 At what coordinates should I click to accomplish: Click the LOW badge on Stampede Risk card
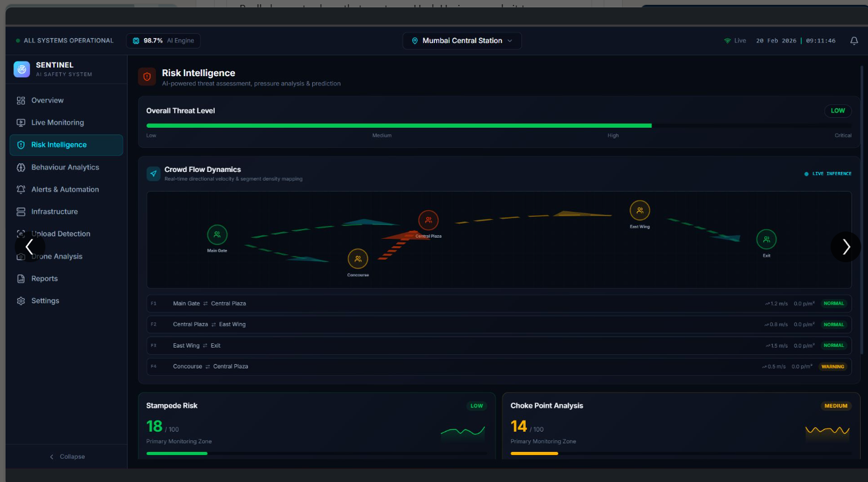pos(477,405)
